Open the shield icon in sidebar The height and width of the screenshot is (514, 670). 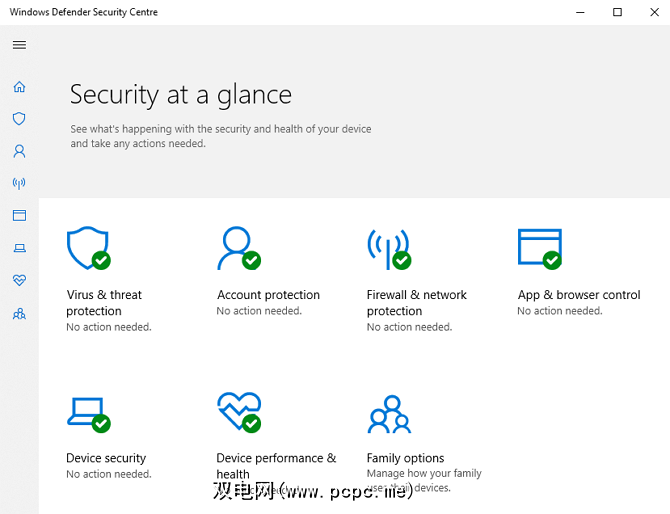point(19,119)
